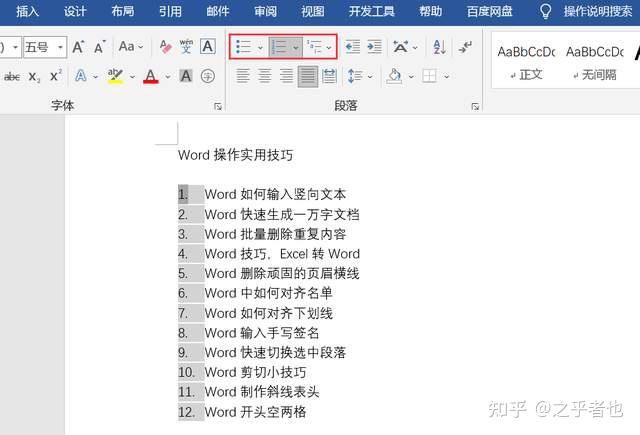640x435 pixels.
Task: Toggle justify alignment
Action: [308, 76]
